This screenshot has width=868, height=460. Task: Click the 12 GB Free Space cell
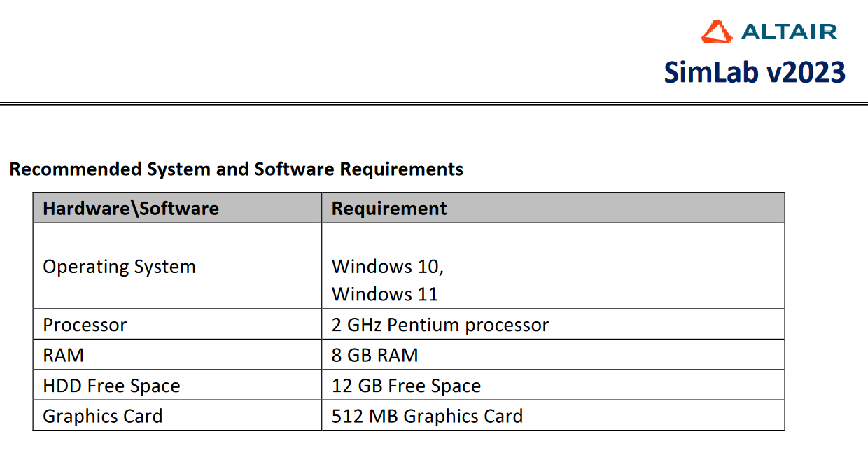point(406,386)
